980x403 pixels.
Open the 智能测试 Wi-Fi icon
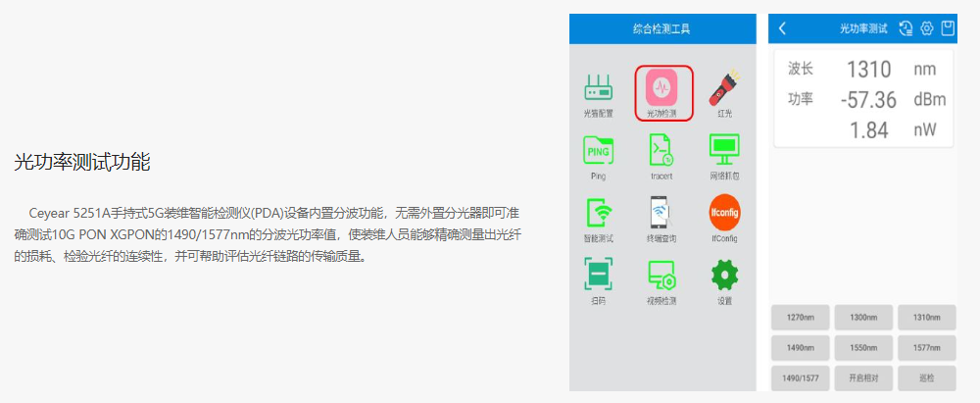599,213
